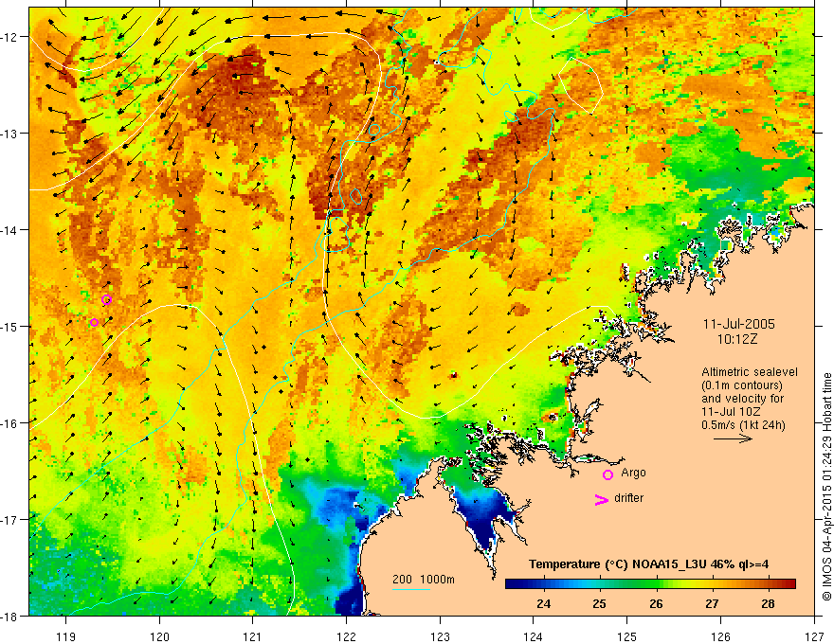This screenshot has height=644, width=834.
Task: Click latitude axis label -17
Action: 10,519
